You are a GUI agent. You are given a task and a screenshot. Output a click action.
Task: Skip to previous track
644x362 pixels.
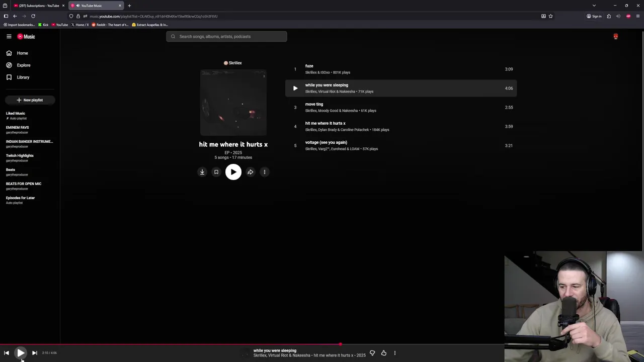coord(7,353)
